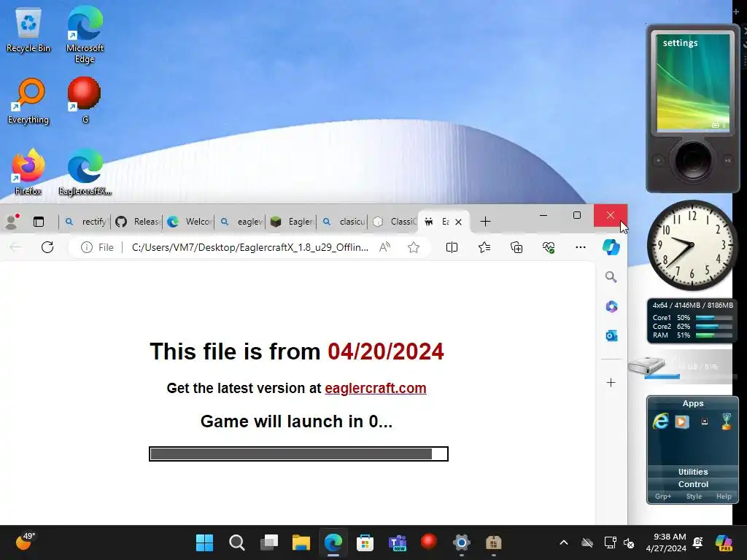747x560 pixels.
Task: Click media gadget next track button
Action: click(728, 160)
